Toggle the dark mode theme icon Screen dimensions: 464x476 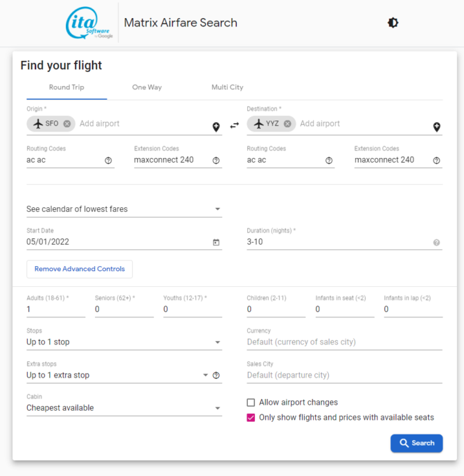[x=393, y=23]
